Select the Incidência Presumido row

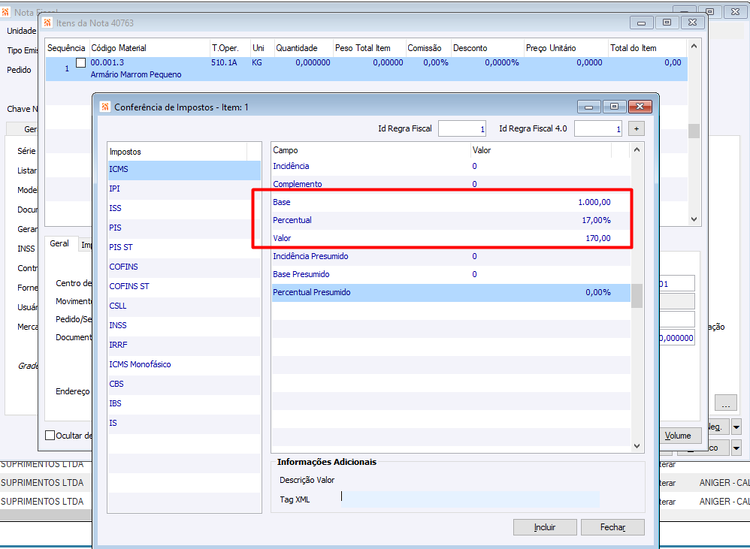point(451,256)
